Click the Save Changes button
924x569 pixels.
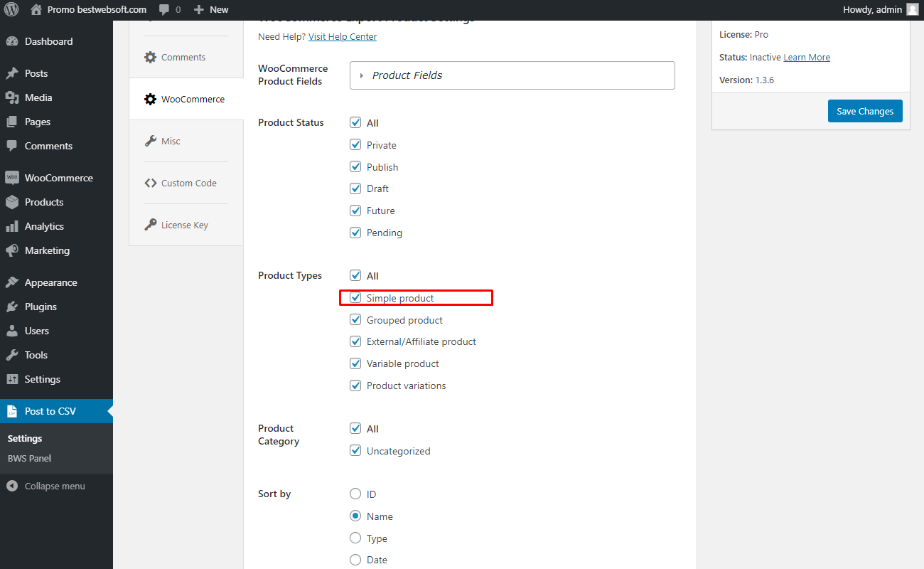pyautogui.click(x=865, y=111)
